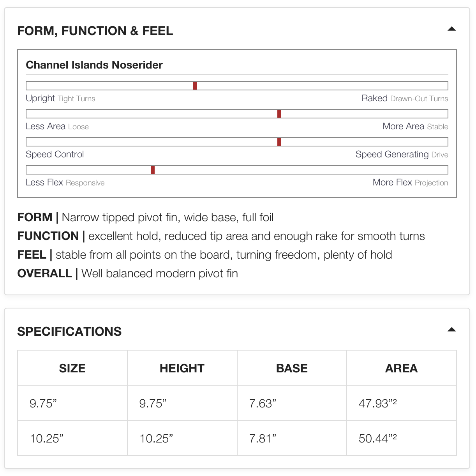
Task: Click the 7.81" base value cell
Action: (x=263, y=438)
